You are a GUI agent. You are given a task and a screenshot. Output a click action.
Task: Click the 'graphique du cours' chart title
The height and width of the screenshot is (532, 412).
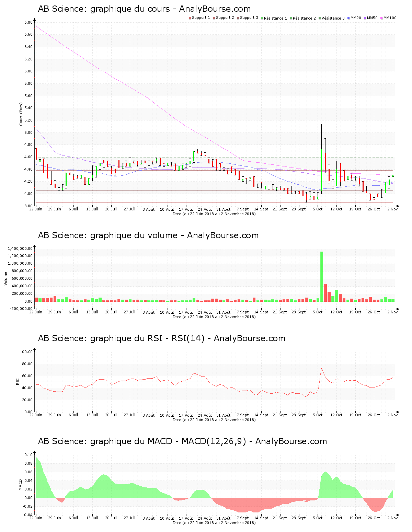(x=144, y=9)
